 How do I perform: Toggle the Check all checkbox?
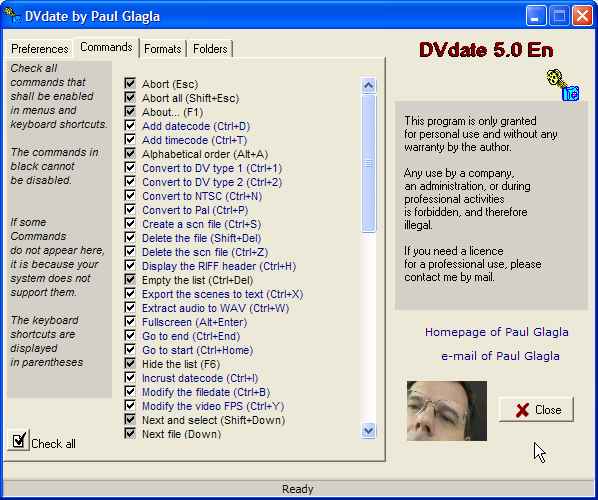18,441
